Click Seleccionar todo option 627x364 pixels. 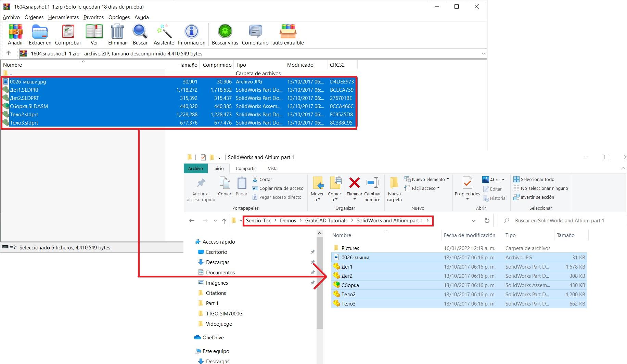[x=534, y=179]
